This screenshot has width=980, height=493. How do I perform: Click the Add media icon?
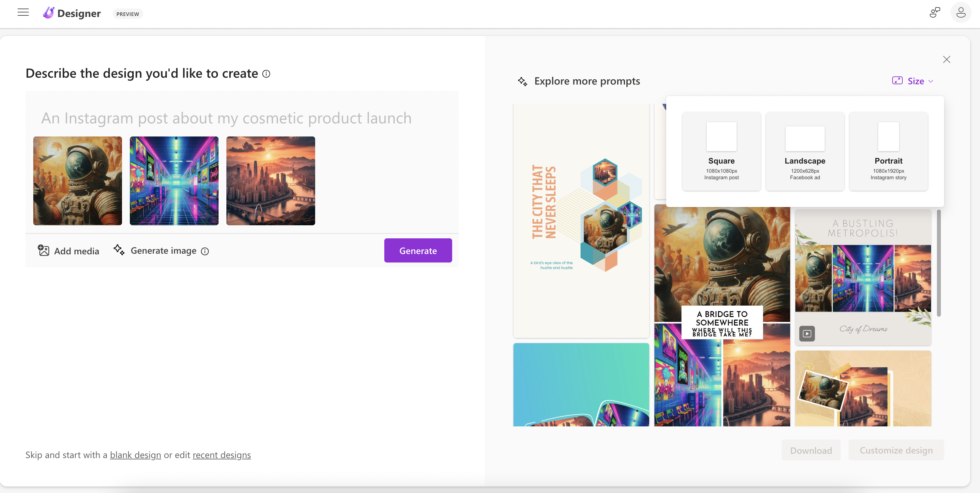coord(44,250)
